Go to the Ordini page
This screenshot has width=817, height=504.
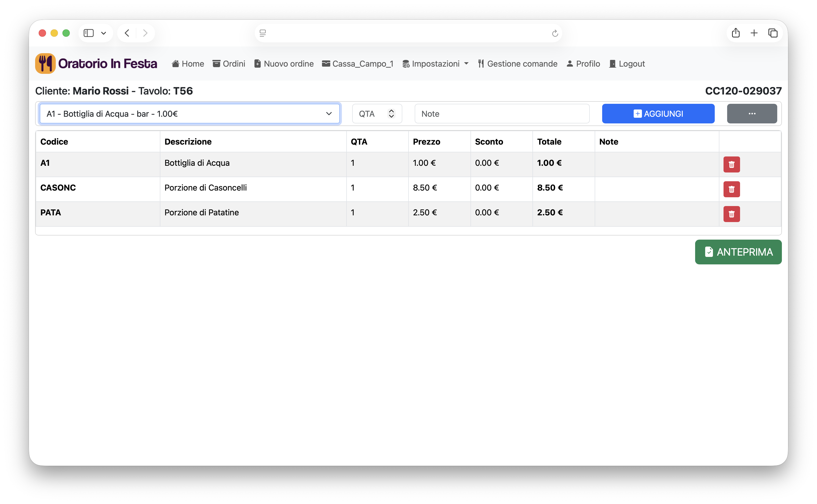[x=229, y=64]
